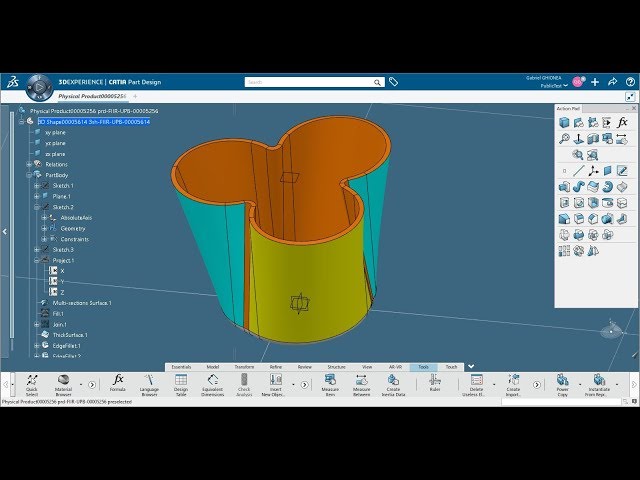Collapse the Project.1 node
The height and width of the screenshot is (480, 640).
click(36, 260)
